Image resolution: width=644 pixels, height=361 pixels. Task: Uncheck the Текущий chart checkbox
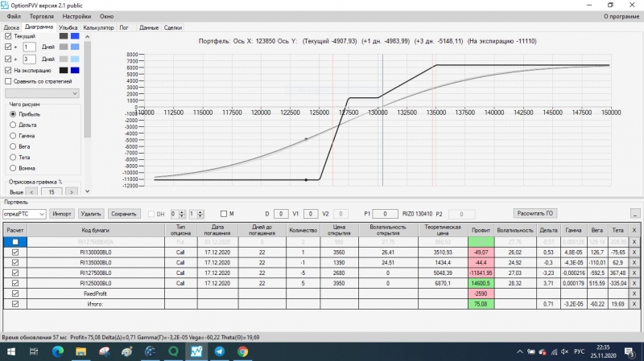[8, 36]
